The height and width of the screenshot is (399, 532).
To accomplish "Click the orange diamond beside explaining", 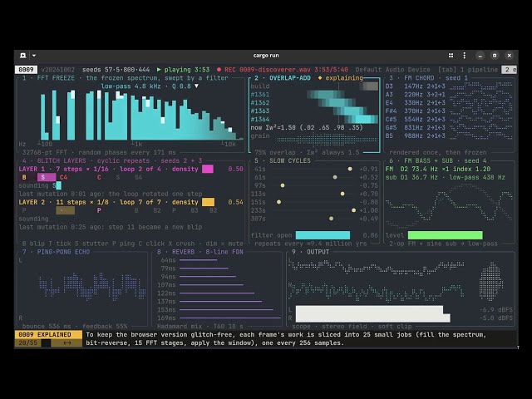I will pos(319,78).
